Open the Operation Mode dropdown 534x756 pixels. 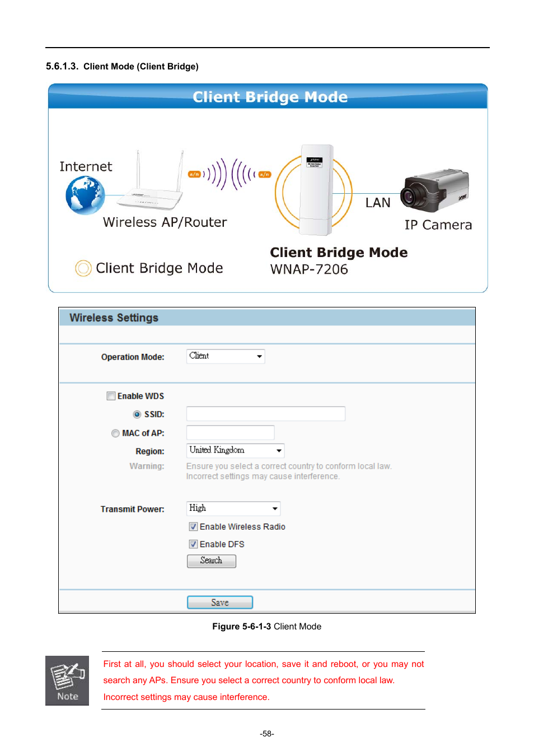coord(226,356)
